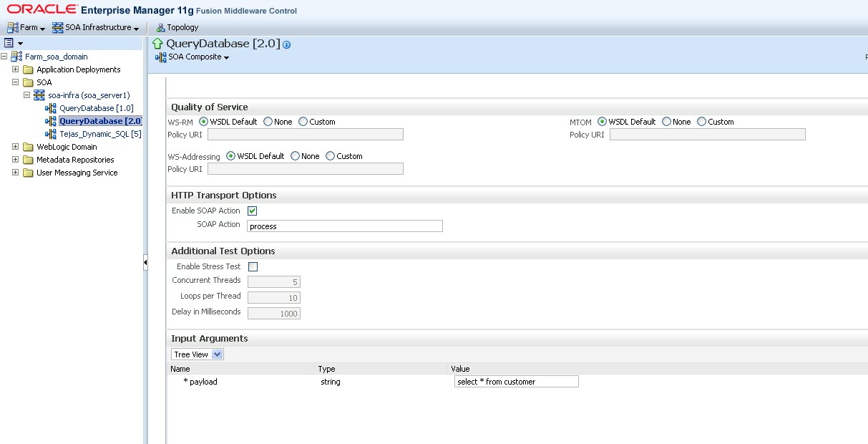Click the MTOM Policy URI field
Viewport: 868px width, 444px height.
coord(708,135)
